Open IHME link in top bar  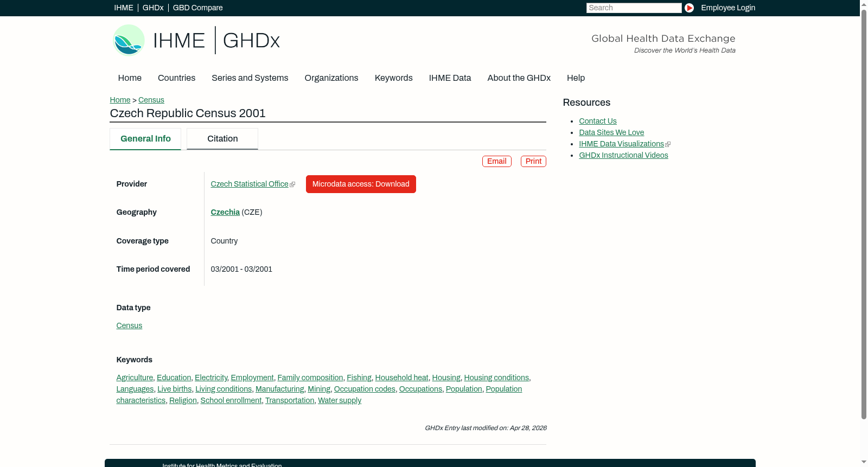click(x=124, y=8)
